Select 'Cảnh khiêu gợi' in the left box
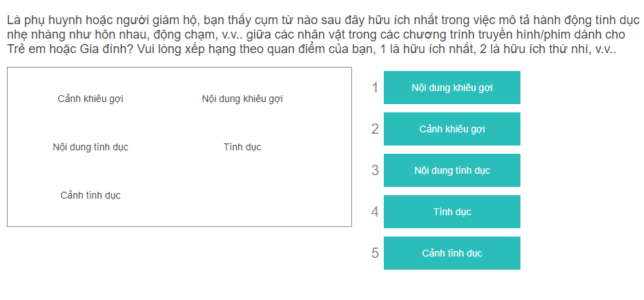Viewport: 644px width, 300px height. click(90, 99)
